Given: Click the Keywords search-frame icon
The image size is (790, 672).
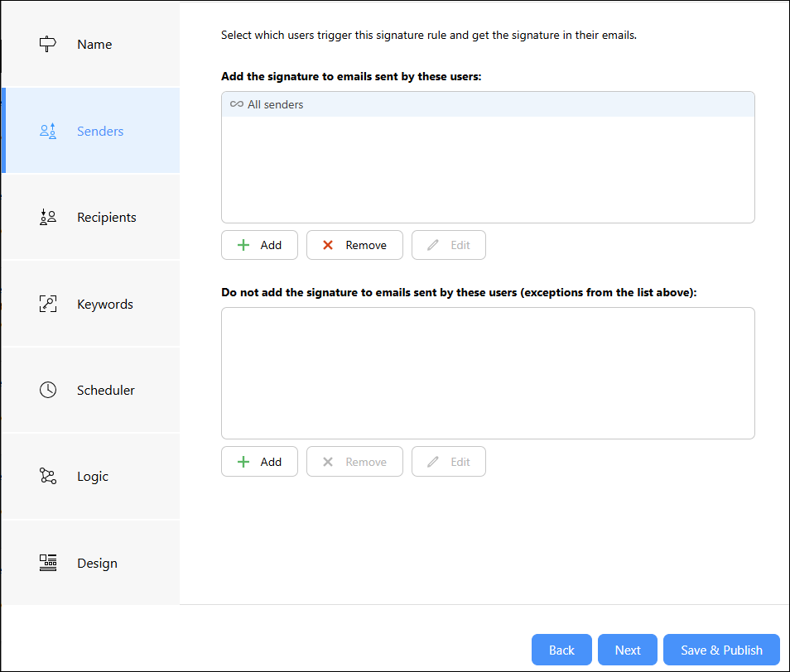Looking at the screenshot, I should [x=48, y=304].
